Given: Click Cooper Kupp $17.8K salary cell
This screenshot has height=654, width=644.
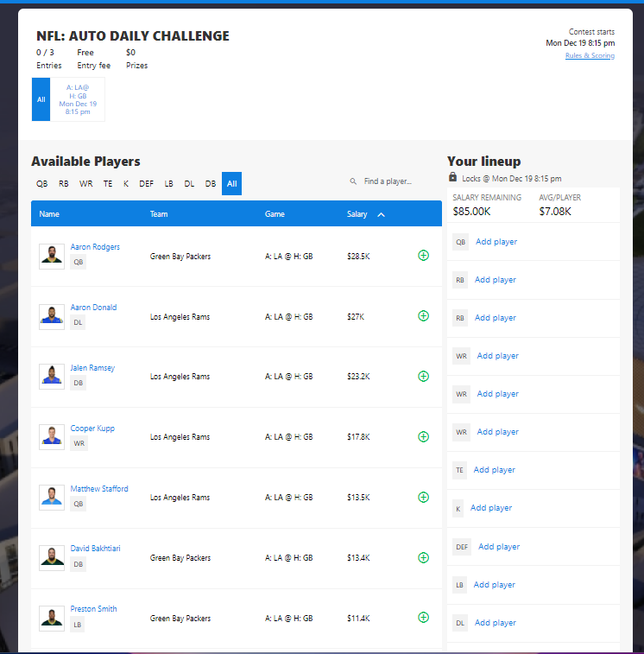Looking at the screenshot, I should pyautogui.click(x=358, y=437).
